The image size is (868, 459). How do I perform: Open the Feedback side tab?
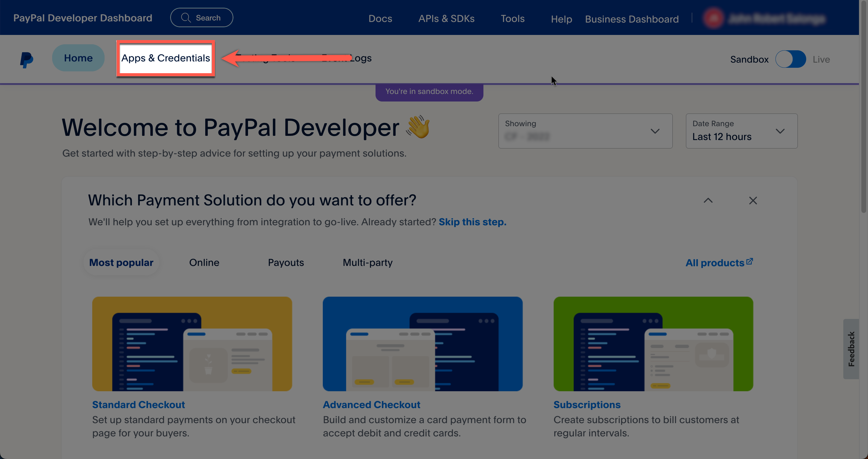click(x=851, y=349)
